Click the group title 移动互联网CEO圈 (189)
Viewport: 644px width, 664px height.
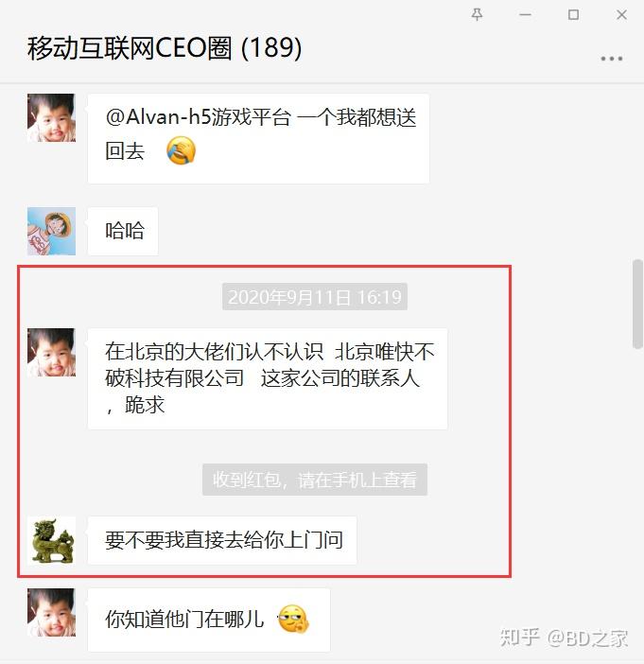click(x=165, y=47)
